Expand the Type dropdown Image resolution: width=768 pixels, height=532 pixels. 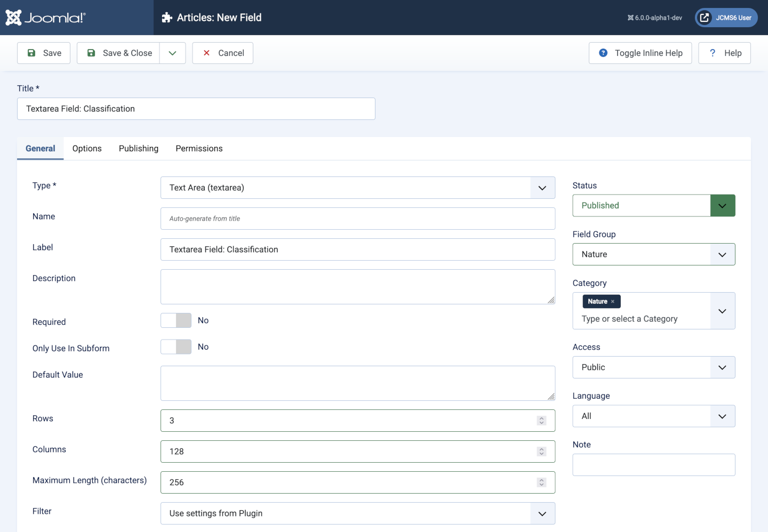(x=542, y=188)
